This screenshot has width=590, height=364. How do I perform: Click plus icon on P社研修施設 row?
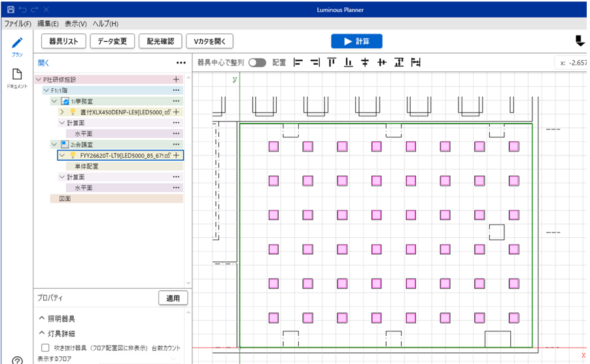click(176, 80)
